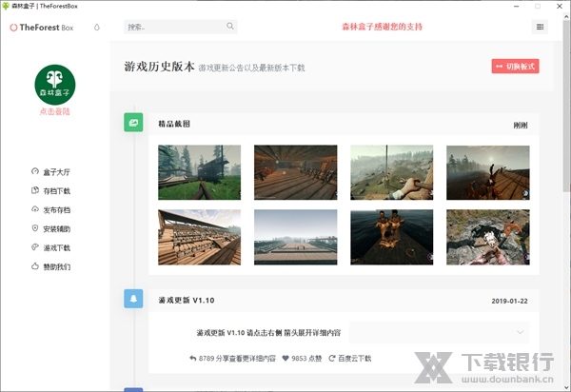Click the thumbs-up icon beside 赞助我们
The width and height of the screenshot is (571, 392).
pyautogui.click(x=35, y=266)
